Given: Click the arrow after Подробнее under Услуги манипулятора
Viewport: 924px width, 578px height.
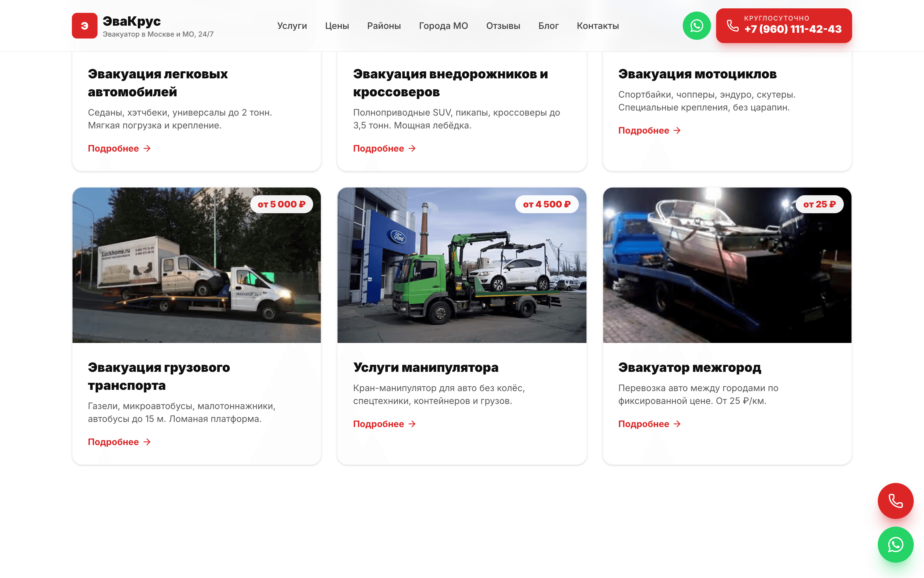Looking at the screenshot, I should 412,424.
